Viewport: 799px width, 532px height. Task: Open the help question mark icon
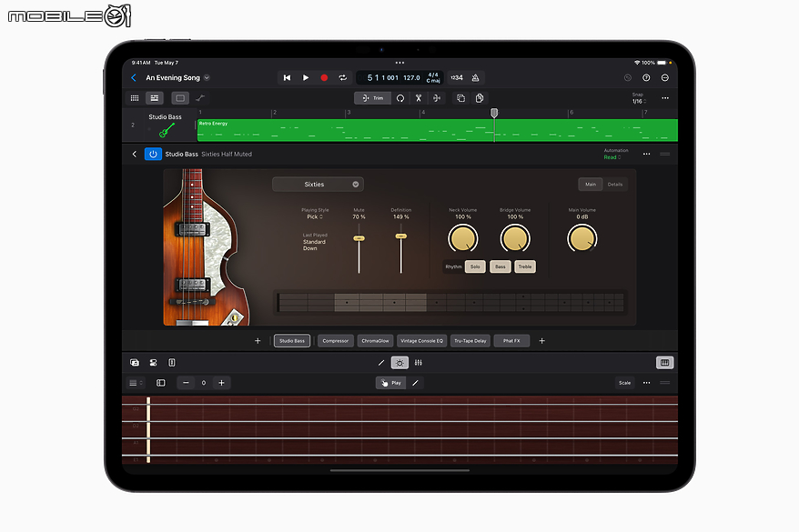tap(646, 78)
